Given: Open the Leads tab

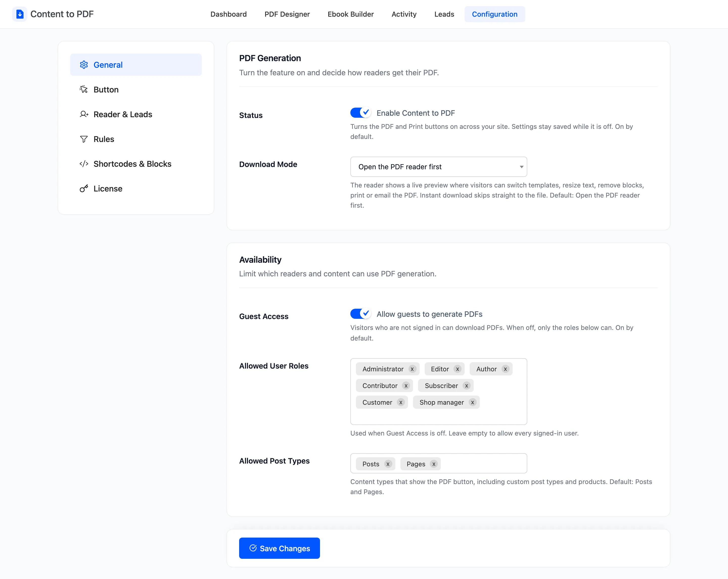Looking at the screenshot, I should click(444, 14).
